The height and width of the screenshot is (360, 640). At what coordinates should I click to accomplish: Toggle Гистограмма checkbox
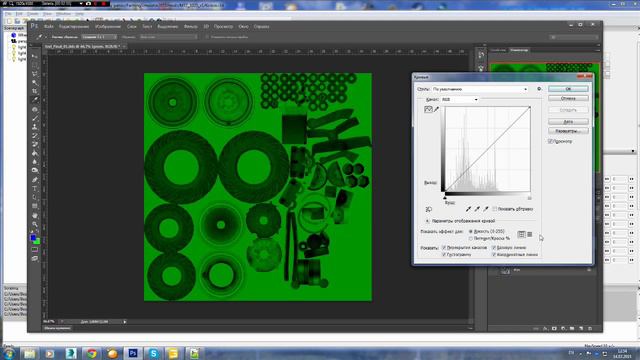(x=444, y=254)
